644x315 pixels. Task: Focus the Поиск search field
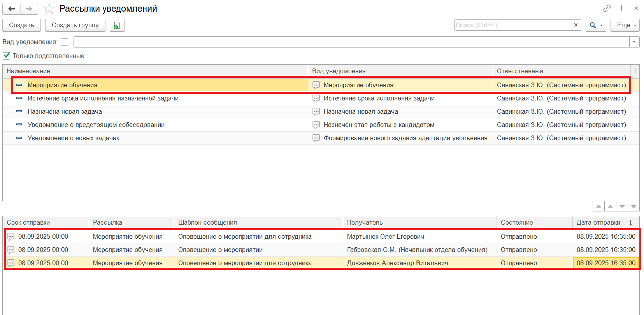[x=512, y=25]
